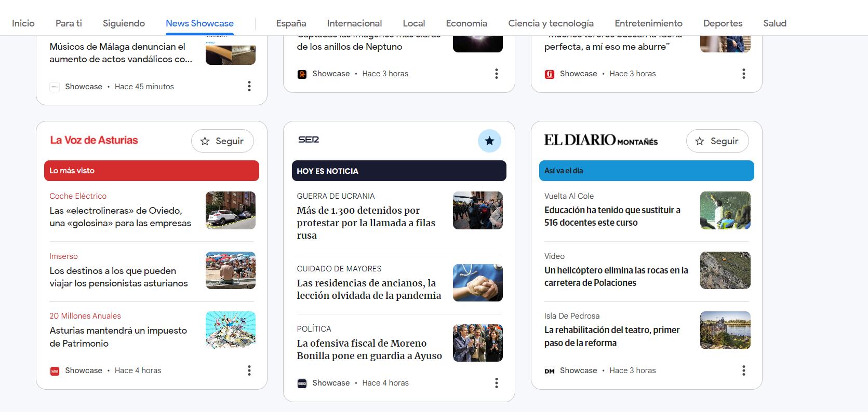Open 'Asturias mantendrá un impuesto de Patrimonio'
Viewport: 868px width, 412px height.
pos(118,337)
